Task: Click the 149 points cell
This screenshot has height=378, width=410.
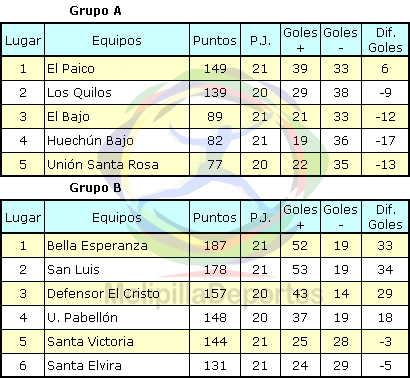Action: point(215,68)
